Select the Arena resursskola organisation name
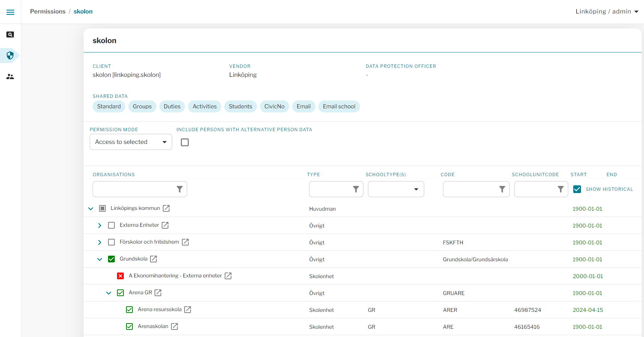This screenshot has width=644, height=337. click(x=160, y=310)
